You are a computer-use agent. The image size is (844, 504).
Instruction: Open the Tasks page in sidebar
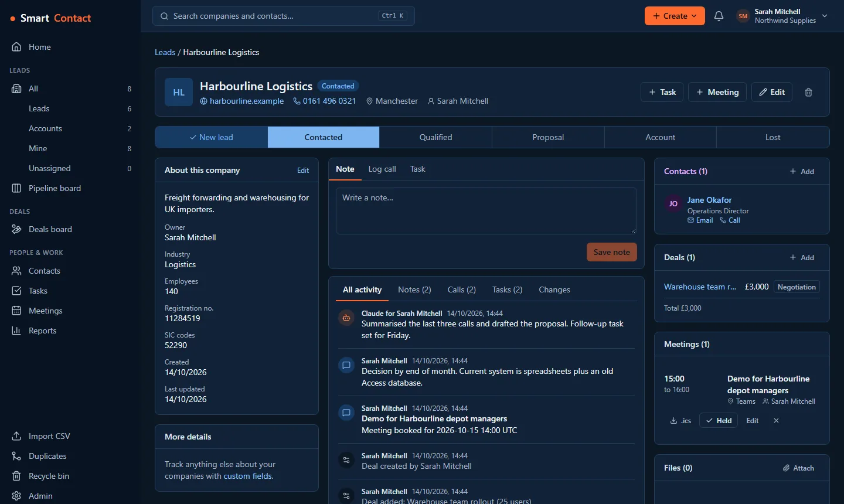coord(70,291)
